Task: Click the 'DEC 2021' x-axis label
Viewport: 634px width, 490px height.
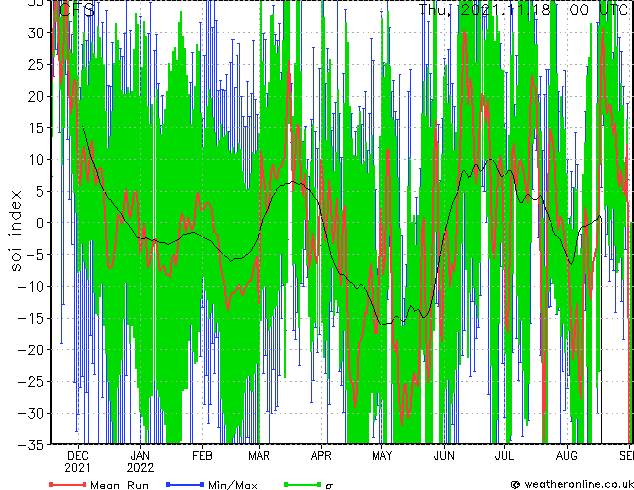Action: 78,462
